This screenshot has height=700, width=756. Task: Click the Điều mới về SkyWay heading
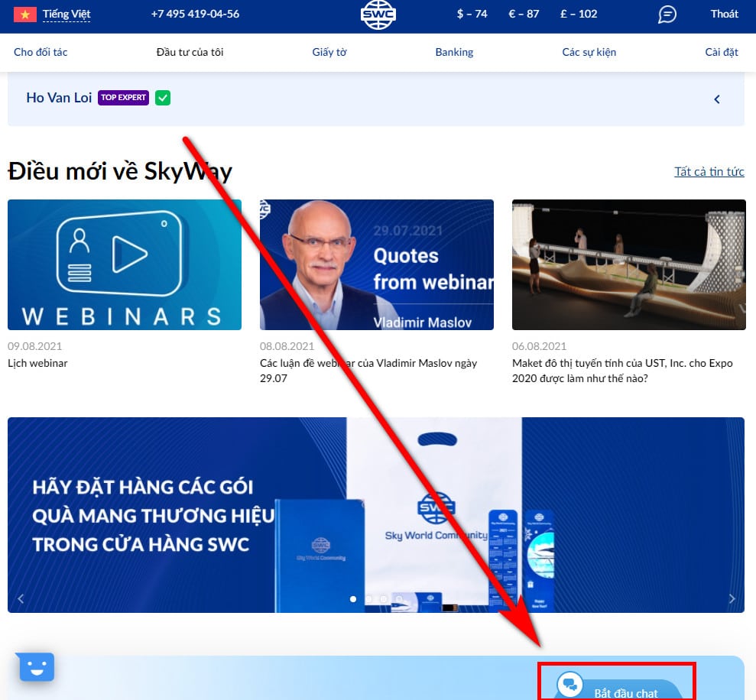tap(120, 171)
